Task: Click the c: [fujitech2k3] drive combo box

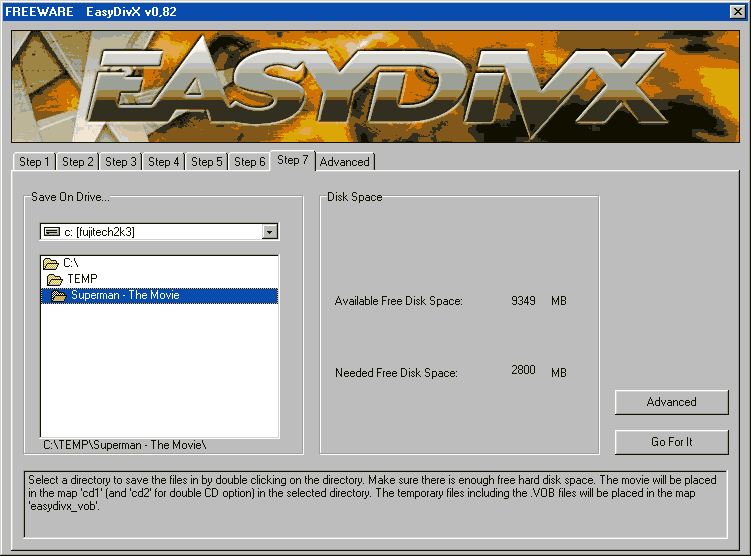Action: click(x=150, y=232)
